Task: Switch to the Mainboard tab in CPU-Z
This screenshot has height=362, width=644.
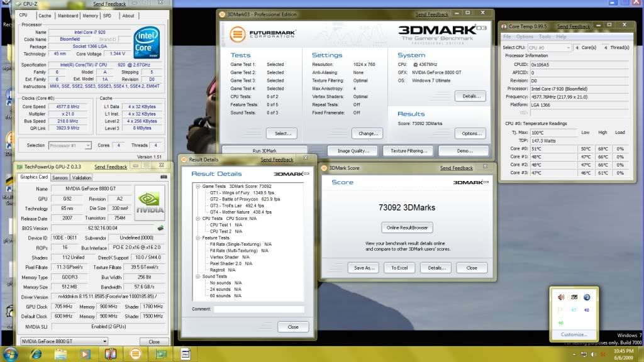Action: (x=68, y=16)
